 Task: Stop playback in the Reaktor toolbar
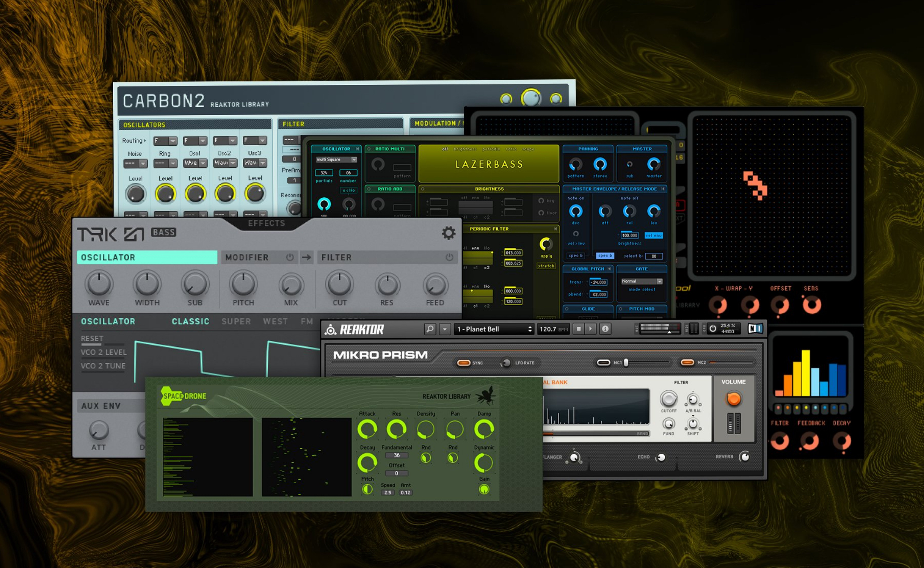578,329
